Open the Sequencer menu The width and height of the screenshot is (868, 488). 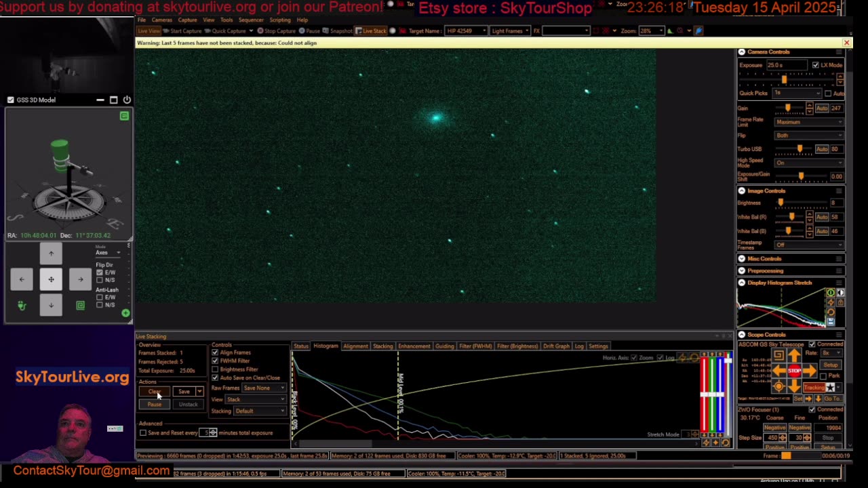pos(250,20)
